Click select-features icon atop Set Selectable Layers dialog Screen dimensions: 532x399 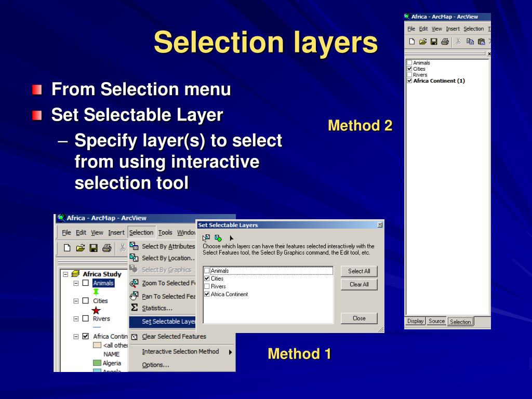click(206, 238)
